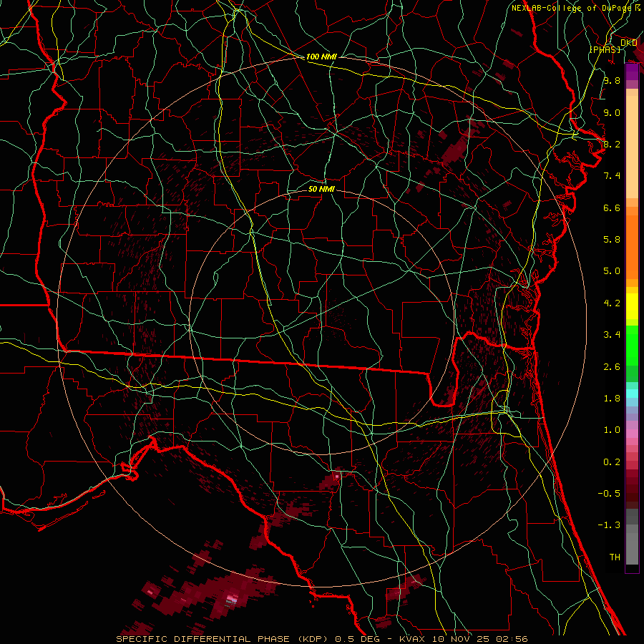Click the TH threshold label on scale
This screenshot has height=644, width=644.
tap(615, 557)
